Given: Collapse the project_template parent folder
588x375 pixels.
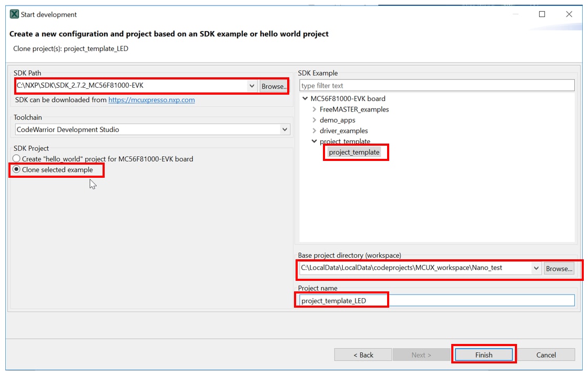Looking at the screenshot, I should (315, 141).
